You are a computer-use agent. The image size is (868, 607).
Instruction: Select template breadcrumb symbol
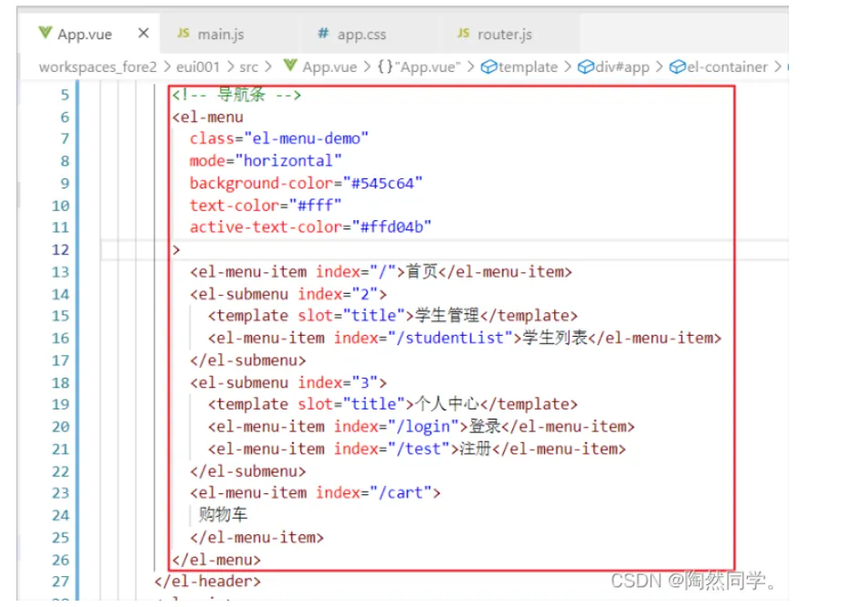(528, 67)
